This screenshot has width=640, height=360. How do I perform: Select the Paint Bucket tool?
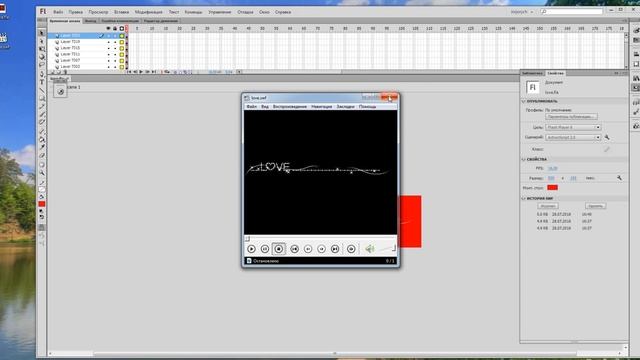click(x=42, y=140)
